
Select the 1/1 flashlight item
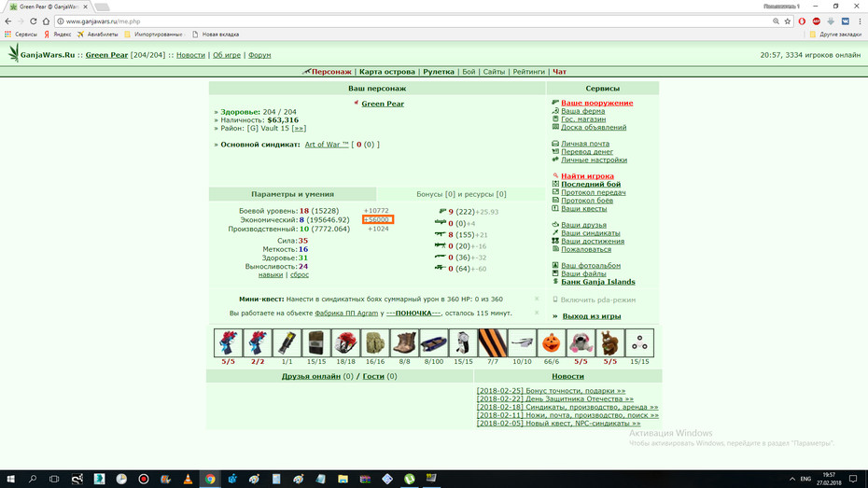[287, 342]
